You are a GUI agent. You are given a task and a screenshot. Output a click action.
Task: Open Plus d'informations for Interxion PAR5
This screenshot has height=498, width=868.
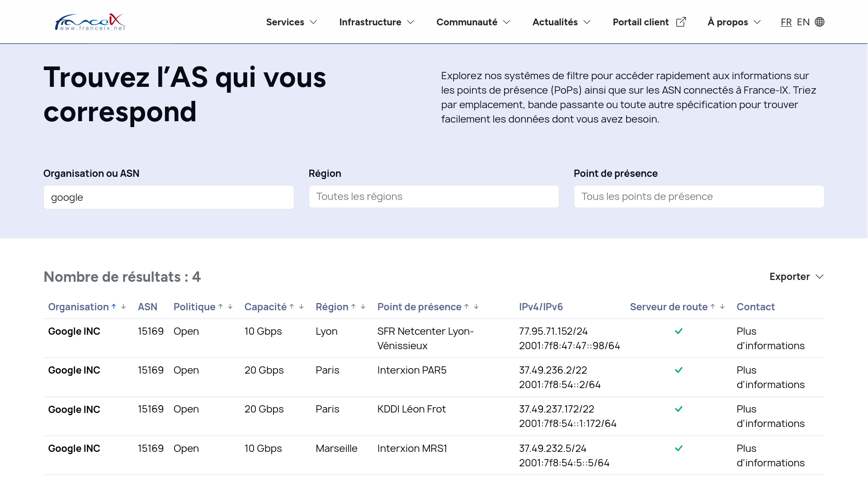pos(770,377)
